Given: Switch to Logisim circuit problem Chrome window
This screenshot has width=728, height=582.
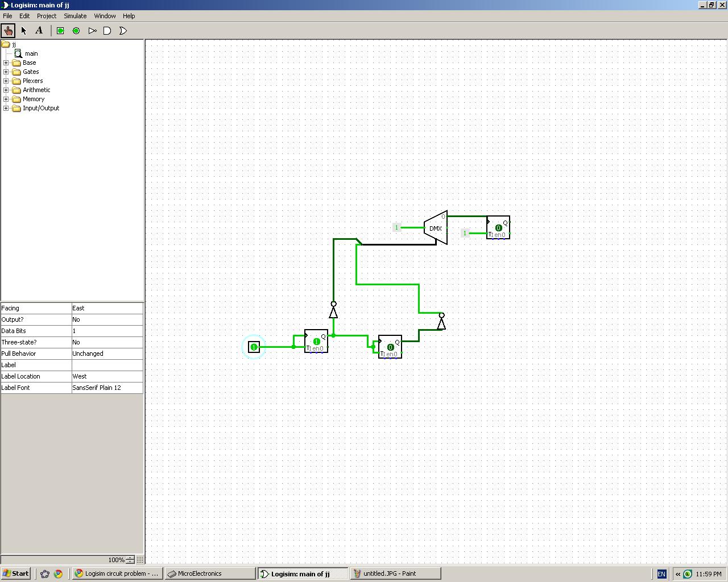Looking at the screenshot, I should (117, 573).
